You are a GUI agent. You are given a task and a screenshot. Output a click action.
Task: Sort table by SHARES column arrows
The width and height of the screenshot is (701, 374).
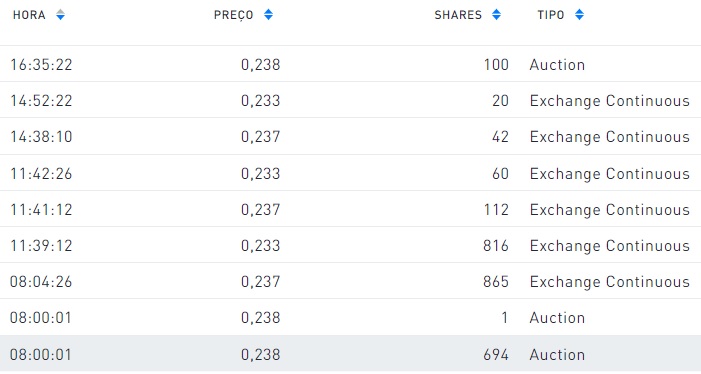point(496,15)
